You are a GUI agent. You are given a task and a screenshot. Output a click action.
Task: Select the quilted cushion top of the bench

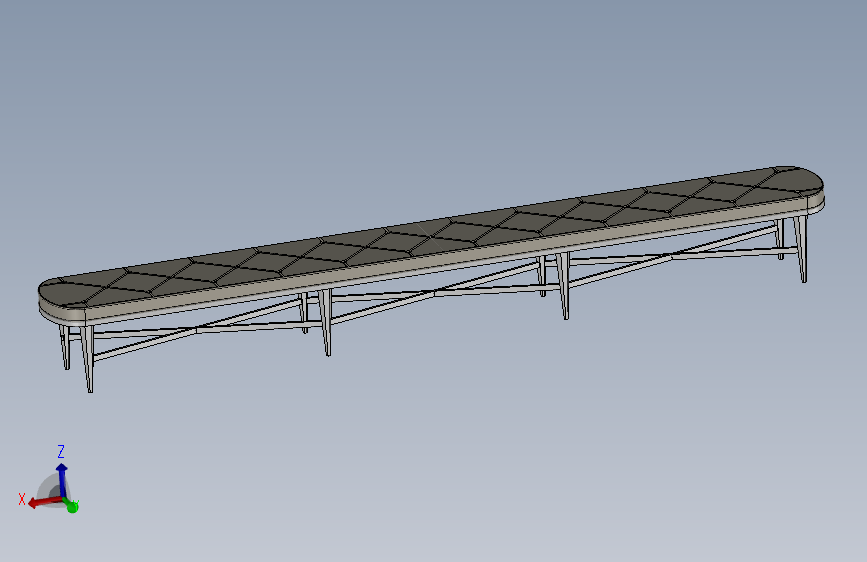tap(430, 236)
